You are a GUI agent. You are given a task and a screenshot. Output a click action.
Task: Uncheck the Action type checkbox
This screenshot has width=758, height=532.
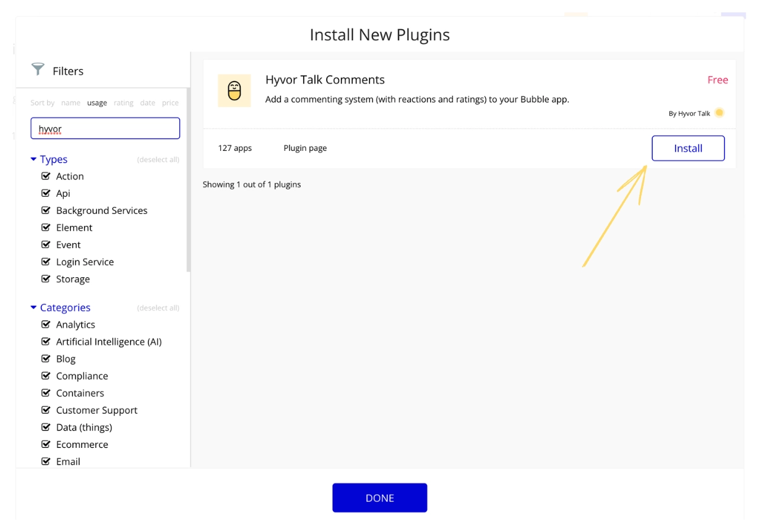(46, 176)
